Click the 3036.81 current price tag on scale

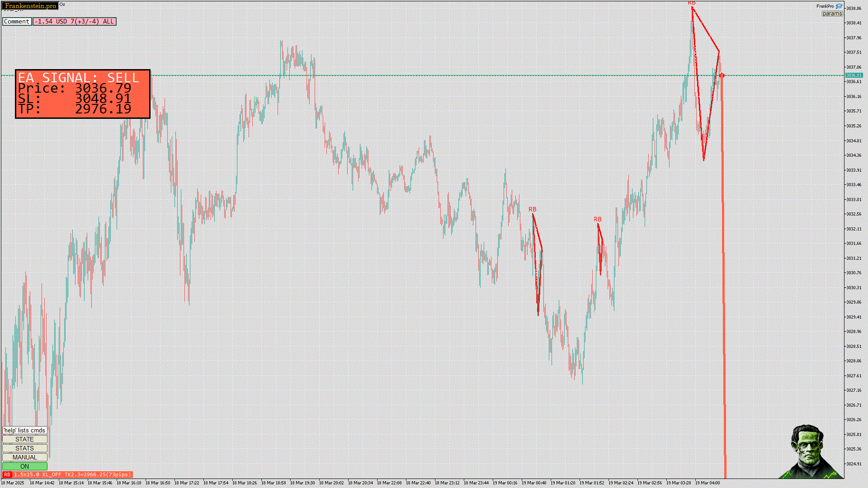pos(854,75)
